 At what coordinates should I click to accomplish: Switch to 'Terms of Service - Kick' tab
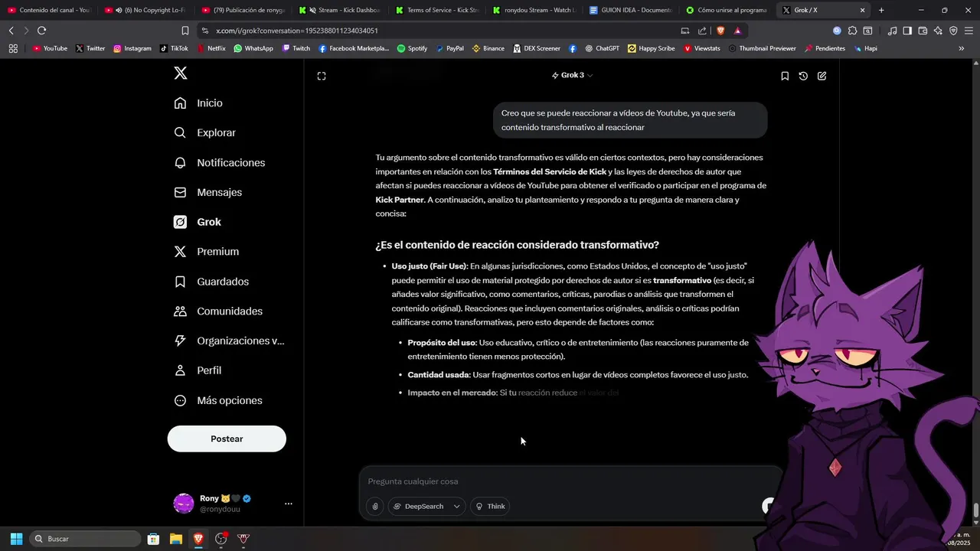click(x=437, y=10)
